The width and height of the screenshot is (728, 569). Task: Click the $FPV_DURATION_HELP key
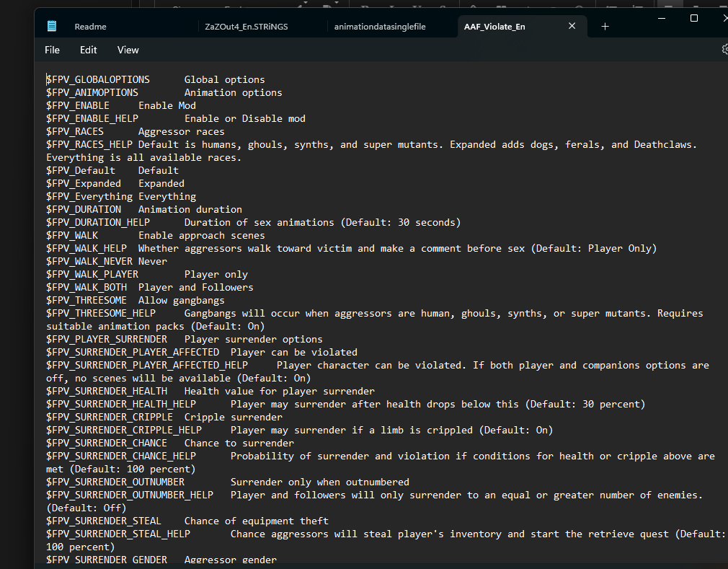(98, 223)
